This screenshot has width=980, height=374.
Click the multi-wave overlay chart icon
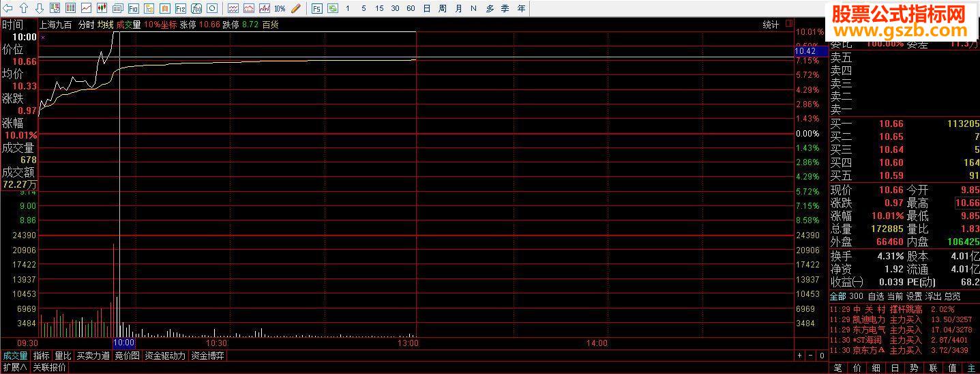tap(265, 8)
